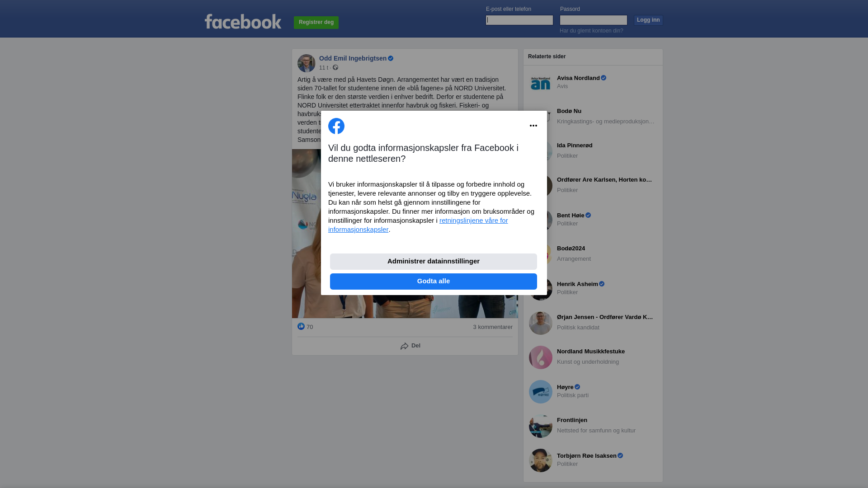
Task: Click the Facebook logo in header
Action: point(243,22)
